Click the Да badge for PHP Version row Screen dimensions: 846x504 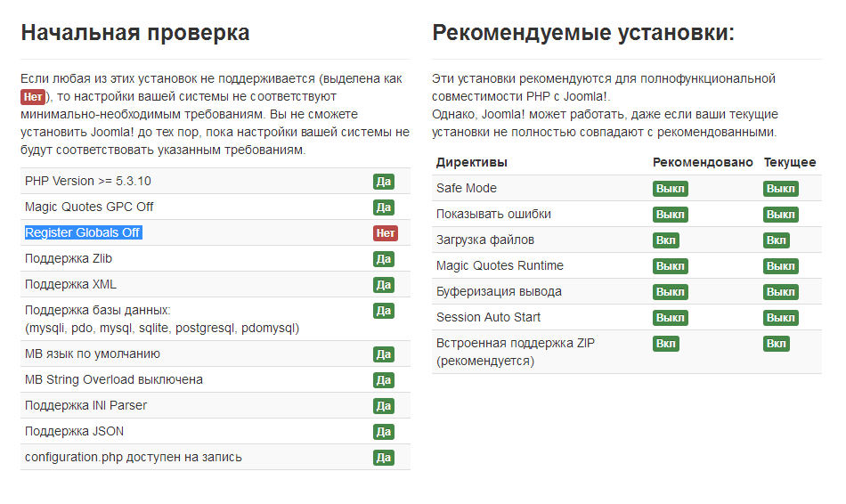pyautogui.click(x=384, y=182)
